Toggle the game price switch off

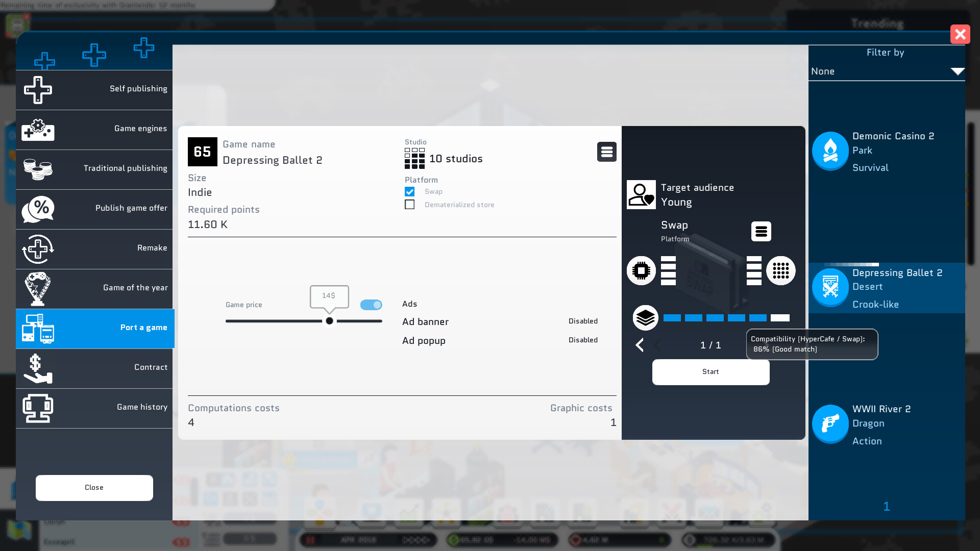click(371, 305)
